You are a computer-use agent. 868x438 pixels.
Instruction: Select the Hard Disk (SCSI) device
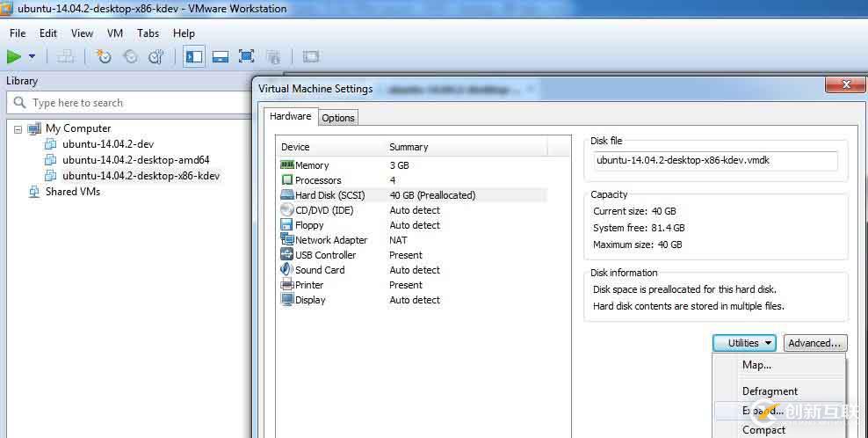tap(412, 195)
